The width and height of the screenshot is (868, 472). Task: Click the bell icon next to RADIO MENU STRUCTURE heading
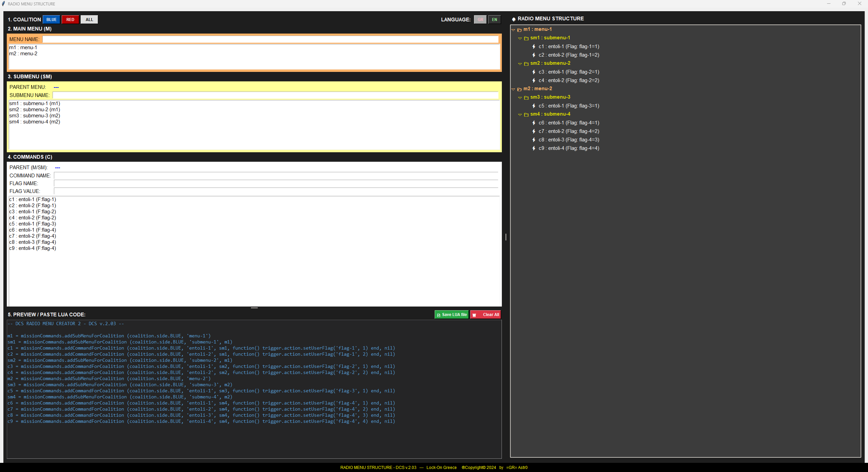point(513,19)
